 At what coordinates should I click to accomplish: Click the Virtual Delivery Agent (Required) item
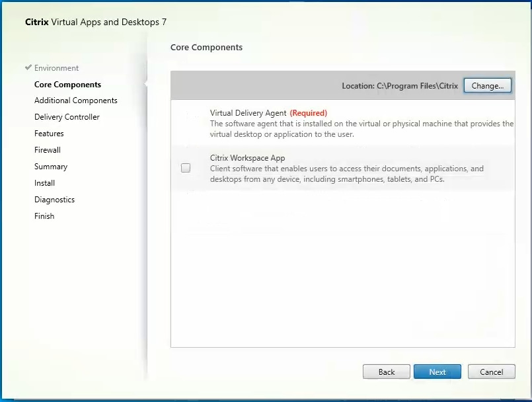[x=268, y=113]
